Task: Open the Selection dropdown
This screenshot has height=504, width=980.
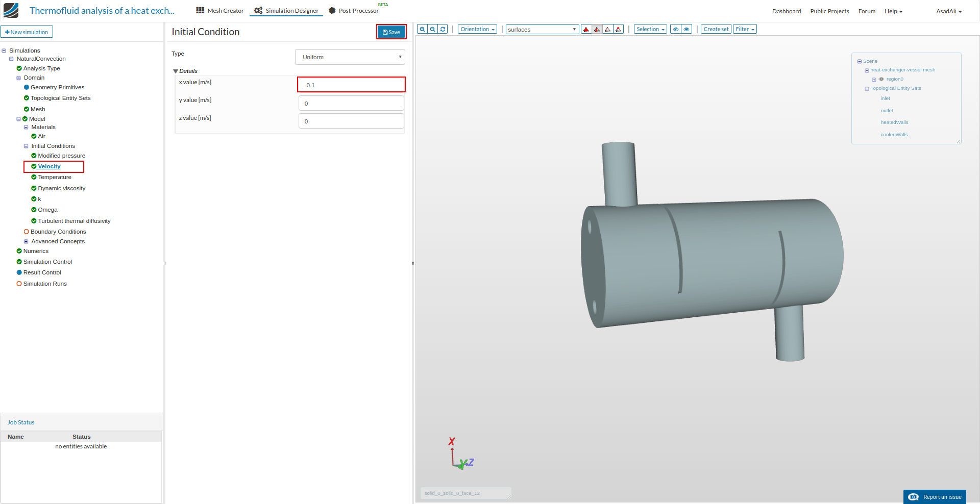Action: click(650, 29)
